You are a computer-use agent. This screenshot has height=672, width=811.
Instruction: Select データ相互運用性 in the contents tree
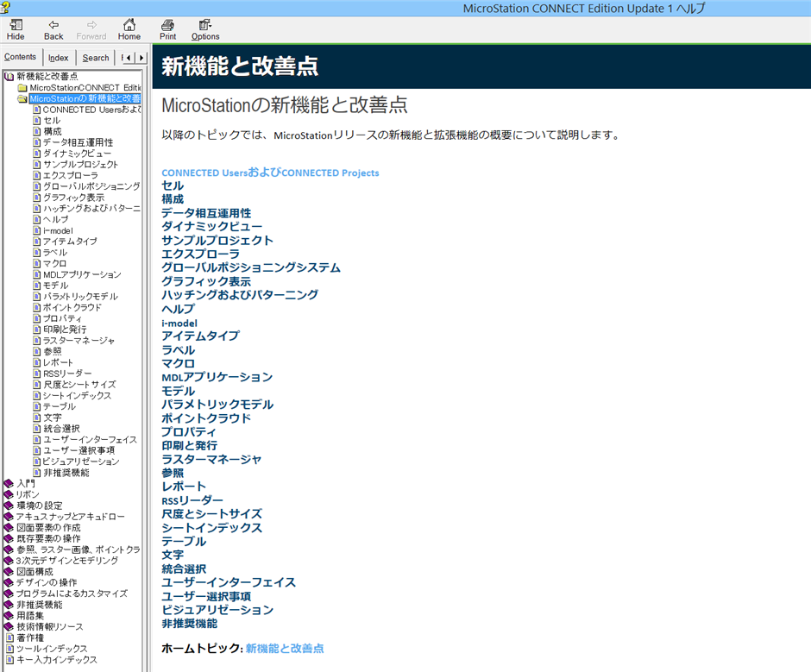coord(79,142)
